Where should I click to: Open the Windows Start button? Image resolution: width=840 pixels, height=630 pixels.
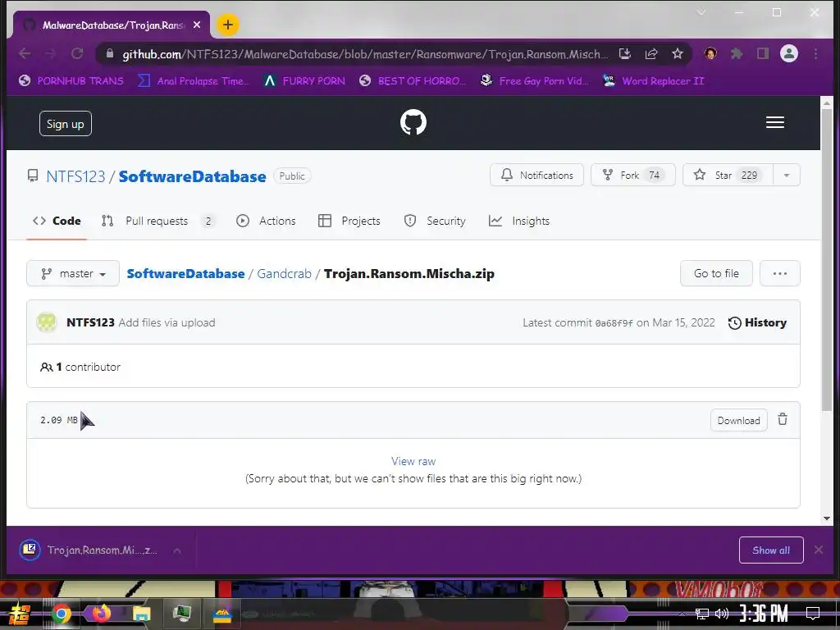(x=19, y=614)
